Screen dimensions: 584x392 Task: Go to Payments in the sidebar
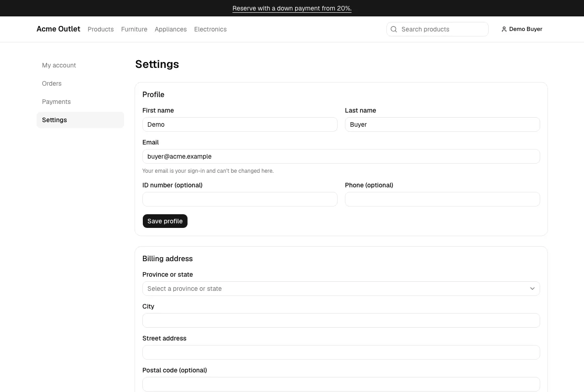point(80,102)
